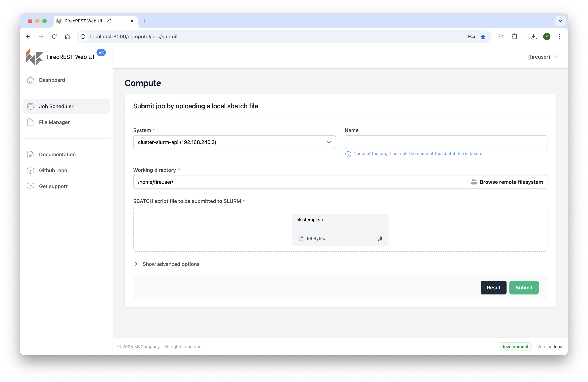The width and height of the screenshot is (588, 382).
Task: Focus the Name input field
Action: (446, 142)
